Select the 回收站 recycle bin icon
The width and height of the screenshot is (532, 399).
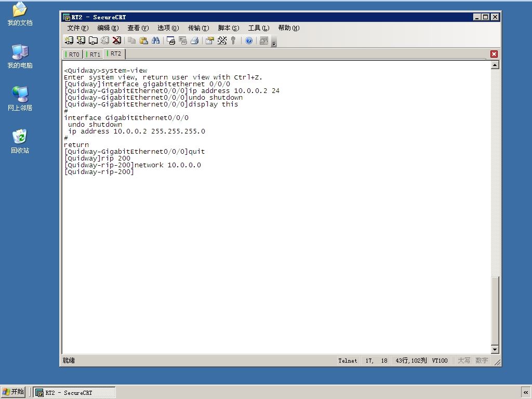(20, 141)
